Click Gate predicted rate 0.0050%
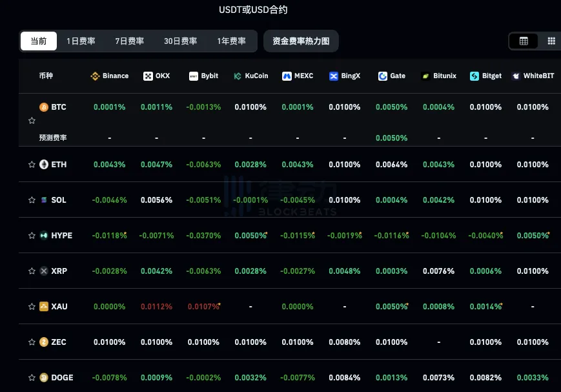Image resolution: width=561 pixels, height=392 pixels. [391, 138]
